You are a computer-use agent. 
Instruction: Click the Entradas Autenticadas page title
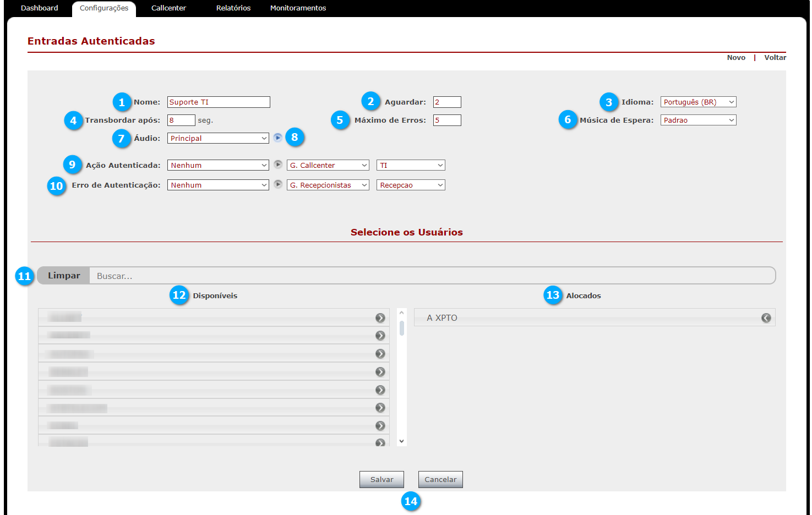pyautogui.click(x=91, y=41)
